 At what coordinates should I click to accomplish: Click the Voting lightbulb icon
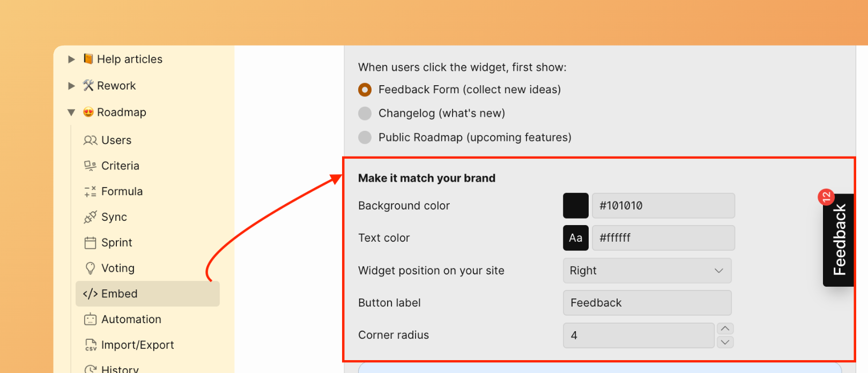pos(90,268)
